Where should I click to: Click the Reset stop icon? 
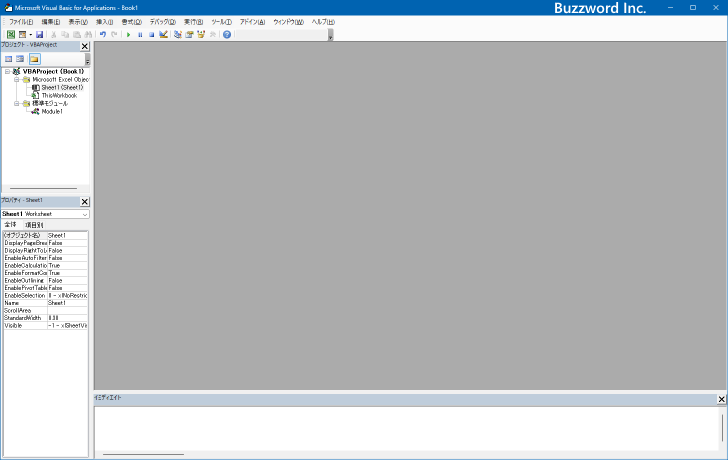pos(151,34)
